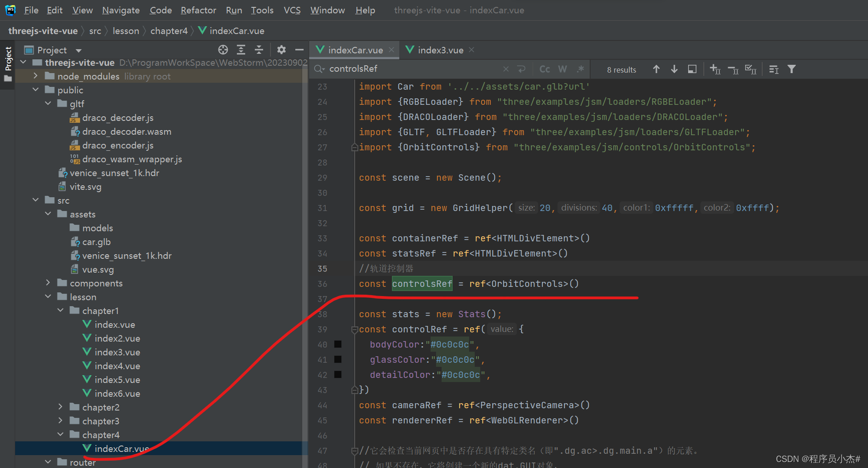Image resolution: width=868 pixels, height=468 pixels.
Task: Select vite.svg in the public folder
Action: tap(86, 187)
